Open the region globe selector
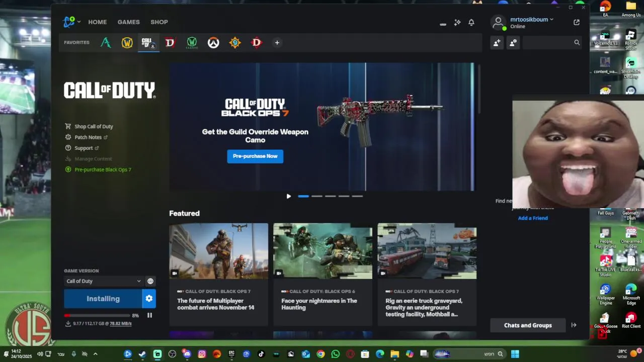Viewport: 644px width, 362px height. coord(150,282)
